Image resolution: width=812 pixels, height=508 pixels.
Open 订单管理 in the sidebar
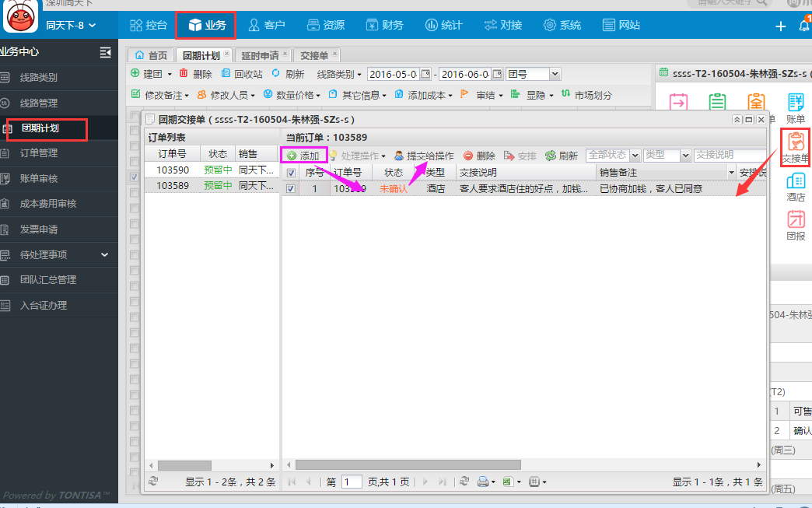(58, 153)
